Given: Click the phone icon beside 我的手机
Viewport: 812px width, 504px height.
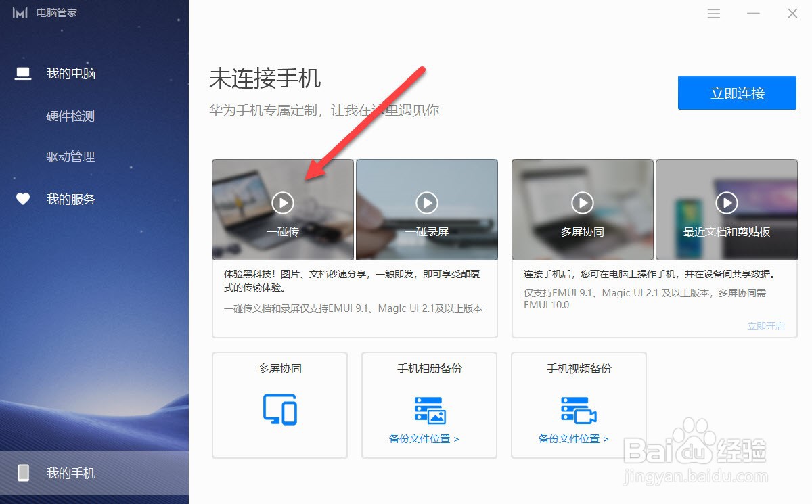Looking at the screenshot, I should point(23,473).
